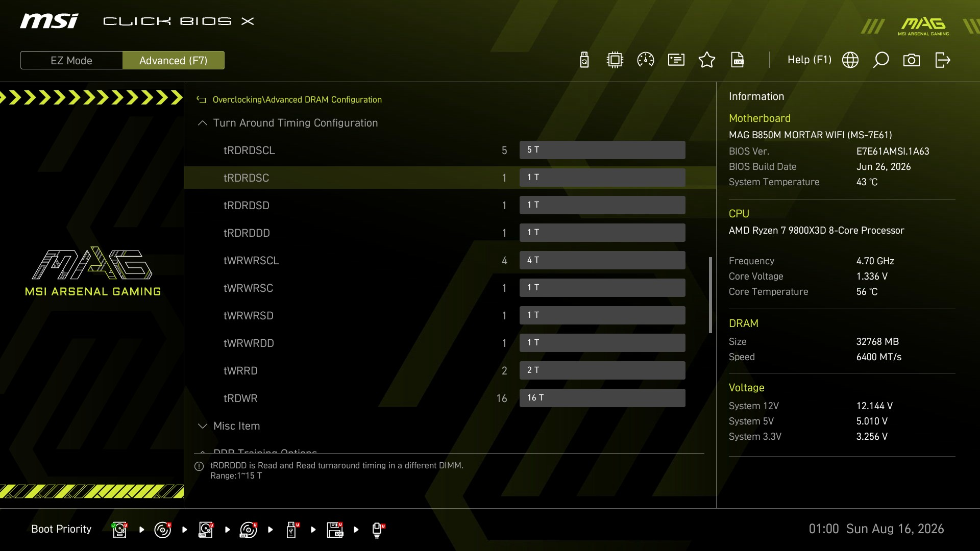
Task: Select the Advanced (F7) mode tab
Action: [174, 60]
